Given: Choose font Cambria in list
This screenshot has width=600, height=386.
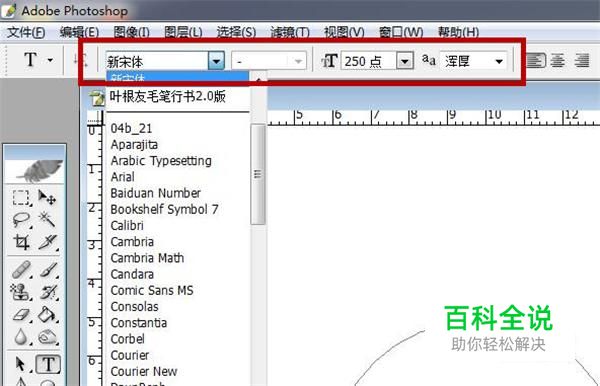Looking at the screenshot, I should [x=132, y=242].
